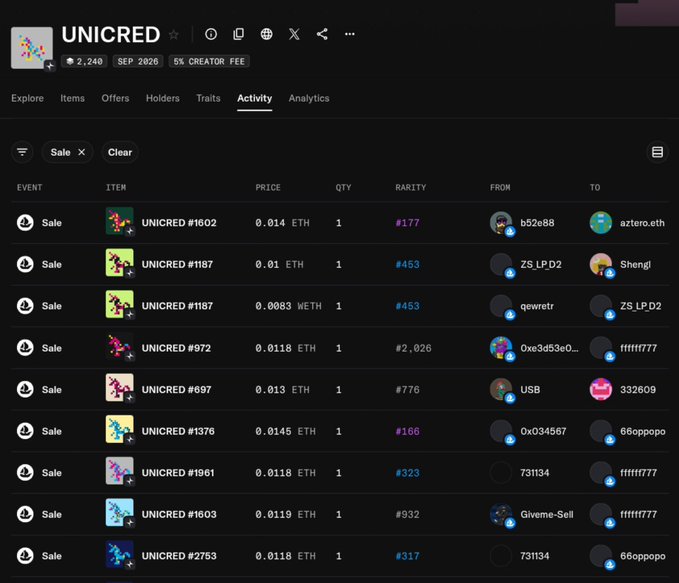Open seller 0xe3d53e0... profile avatar
The height and width of the screenshot is (583, 679).
501,348
